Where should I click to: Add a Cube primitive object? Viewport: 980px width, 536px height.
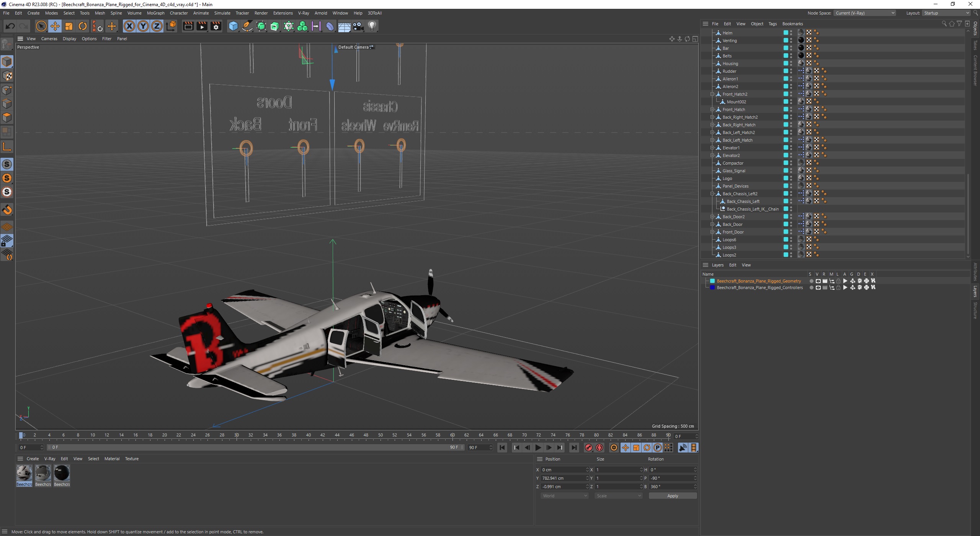tap(233, 26)
